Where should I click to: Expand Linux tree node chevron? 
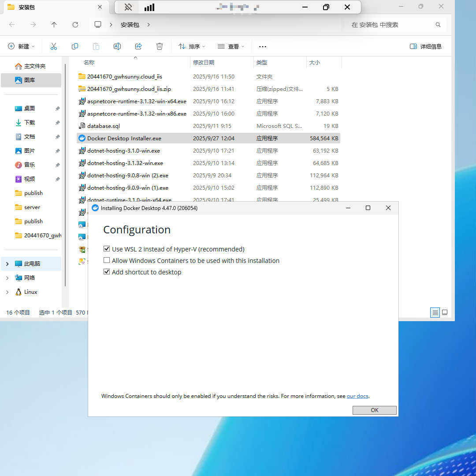tap(7, 292)
